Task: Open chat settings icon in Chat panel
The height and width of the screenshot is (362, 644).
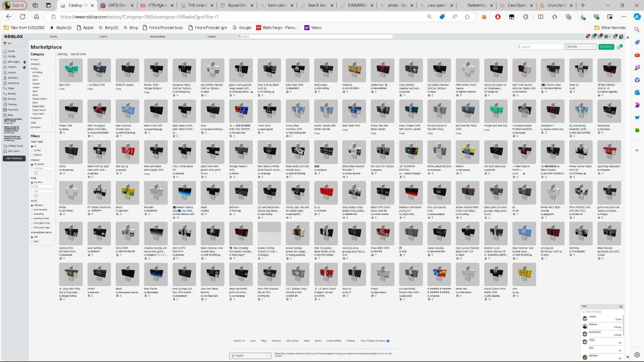Action: 621,306
